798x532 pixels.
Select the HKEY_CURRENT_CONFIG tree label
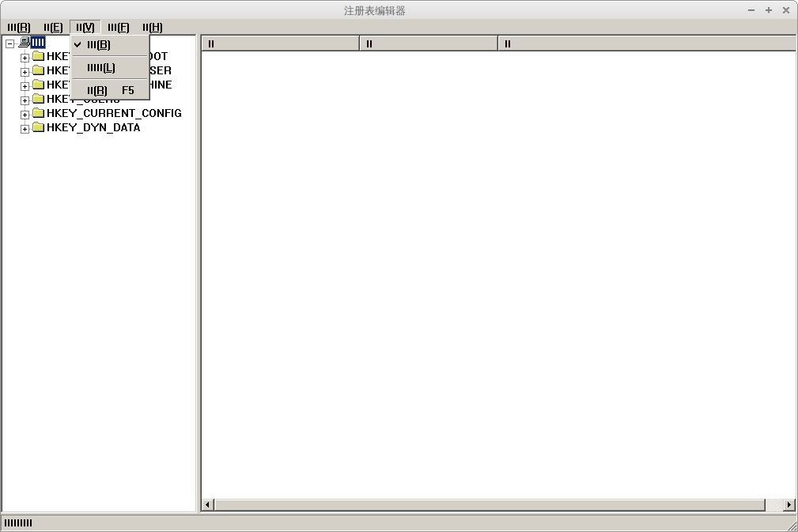pos(114,113)
